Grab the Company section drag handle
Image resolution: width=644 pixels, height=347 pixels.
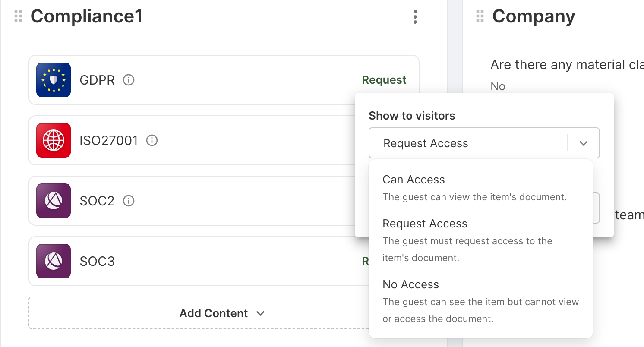[480, 16]
